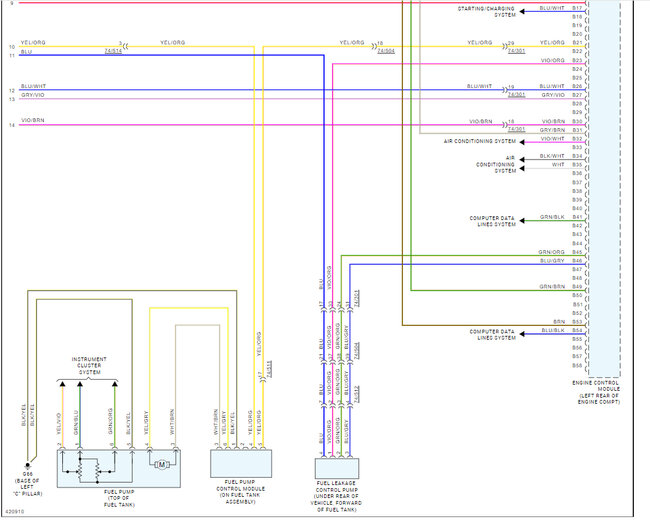The width and height of the screenshot is (650, 522).
Task: Click line number '10' at the left edge
Action: coord(12,47)
